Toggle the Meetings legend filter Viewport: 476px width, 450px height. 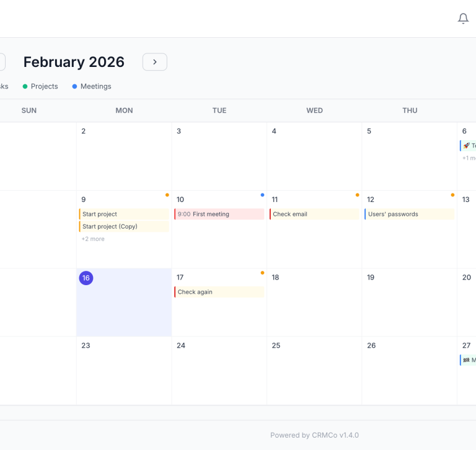click(x=92, y=86)
